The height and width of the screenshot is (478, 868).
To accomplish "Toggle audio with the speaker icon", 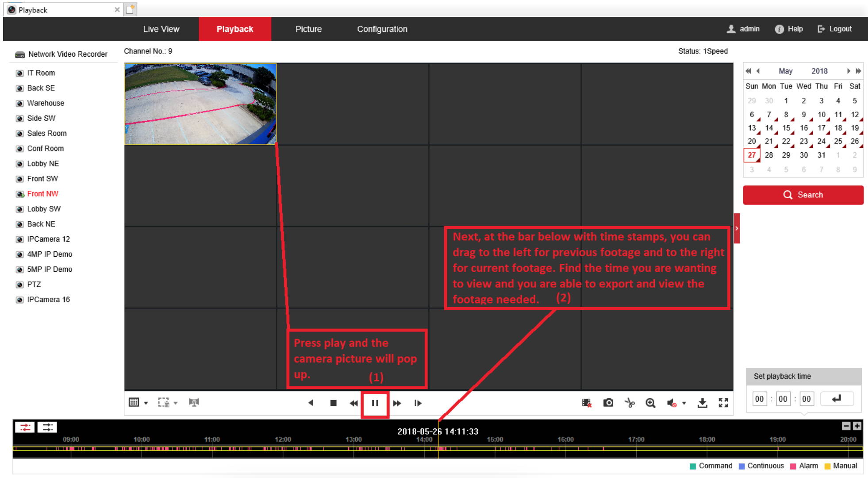I will (672, 403).
